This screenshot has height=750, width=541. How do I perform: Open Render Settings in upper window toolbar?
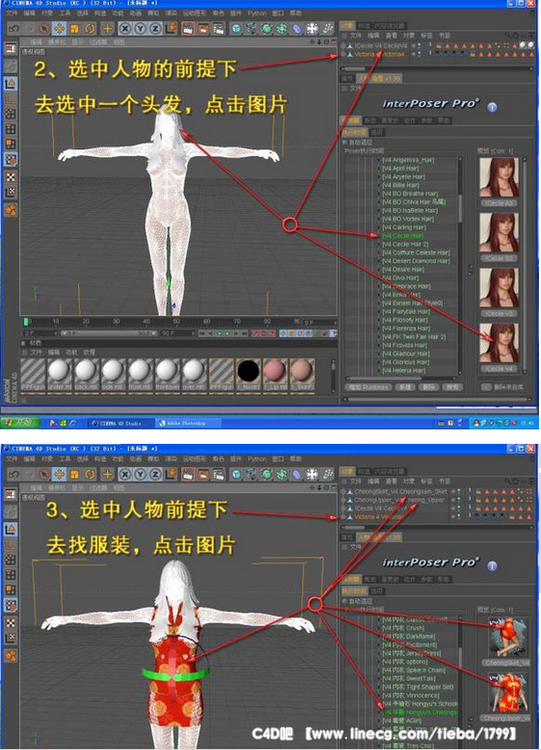tap(219, 29)
